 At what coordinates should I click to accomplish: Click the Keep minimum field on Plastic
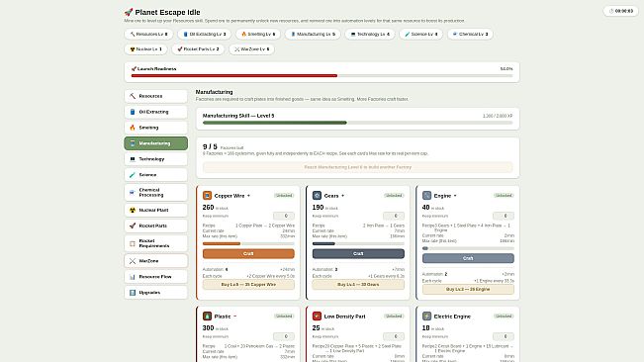coord(284,336)
